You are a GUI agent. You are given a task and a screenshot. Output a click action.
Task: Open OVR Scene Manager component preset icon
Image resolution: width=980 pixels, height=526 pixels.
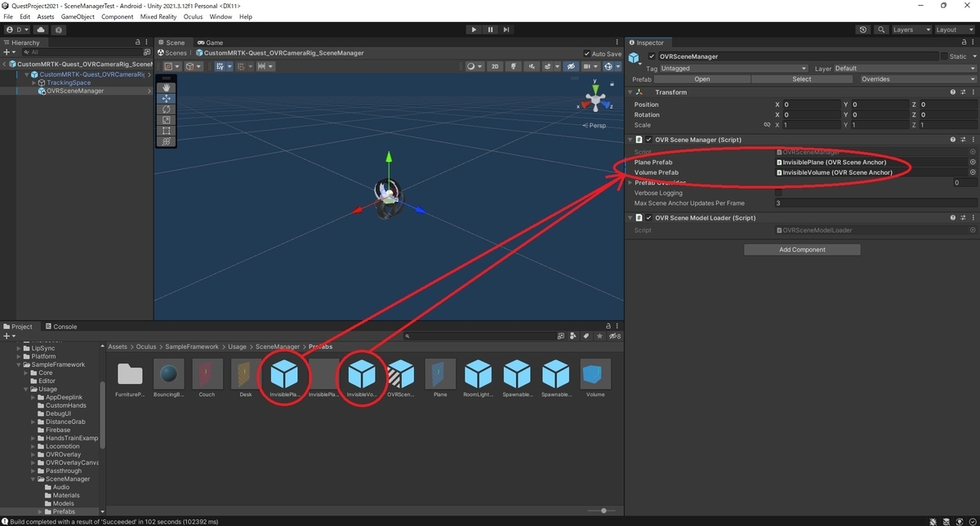pos(964,140)
